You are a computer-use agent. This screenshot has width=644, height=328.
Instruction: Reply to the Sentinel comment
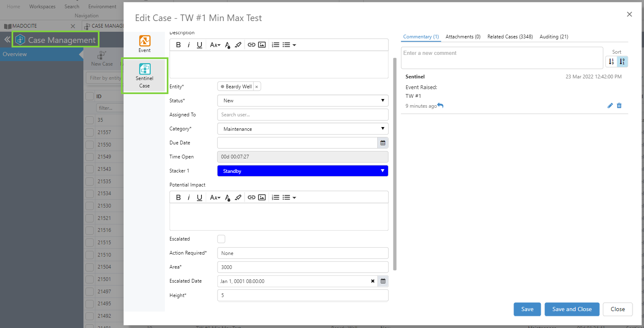coord(440,106)
